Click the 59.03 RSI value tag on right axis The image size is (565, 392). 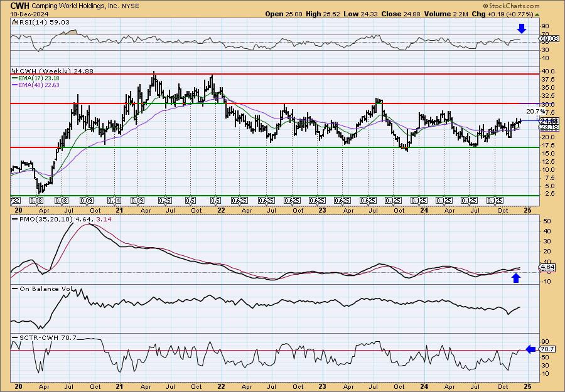point(550,38)
